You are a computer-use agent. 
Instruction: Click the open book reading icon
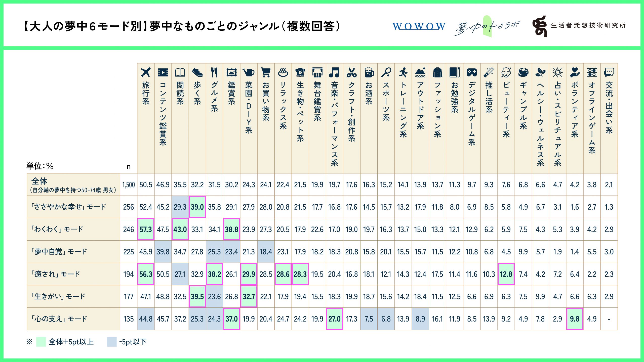[180, 72]
